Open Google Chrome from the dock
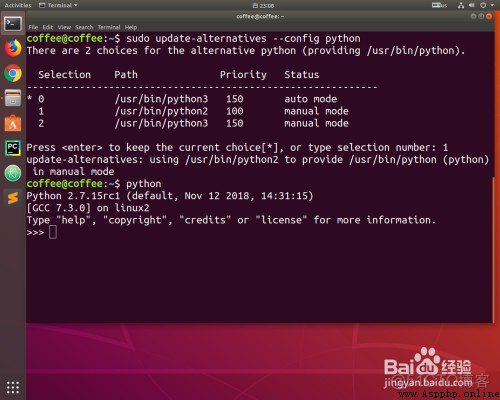500x400 pixels. (x=13, y=73)
